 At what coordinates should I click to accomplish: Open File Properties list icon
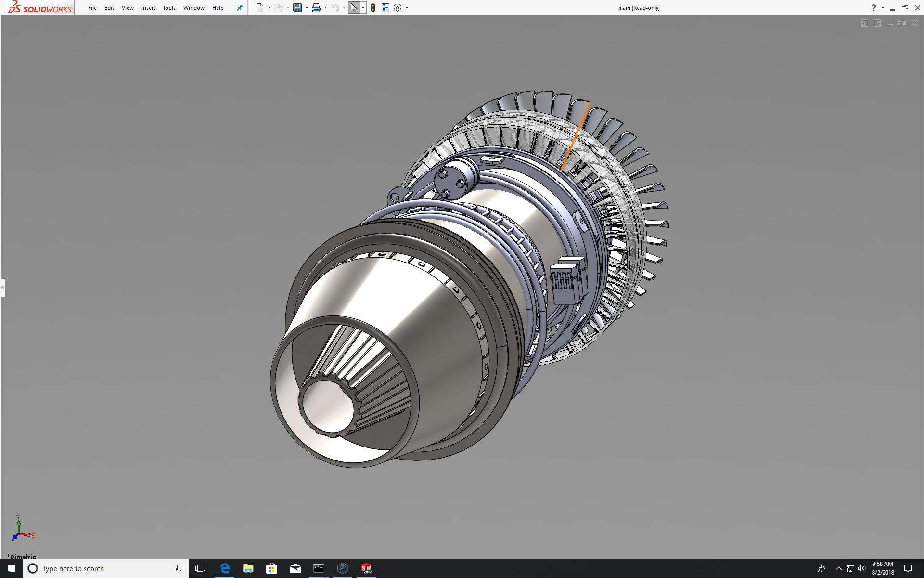(385, 8)
